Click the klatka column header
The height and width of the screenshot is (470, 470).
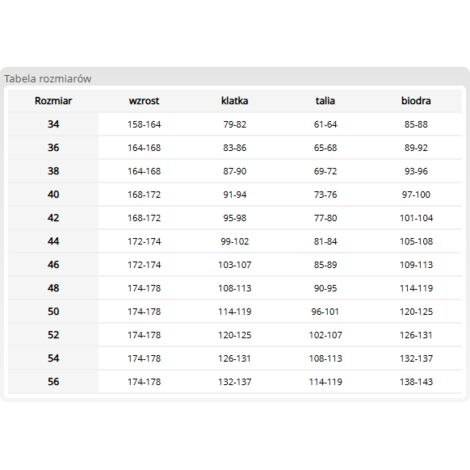[235, 101]
